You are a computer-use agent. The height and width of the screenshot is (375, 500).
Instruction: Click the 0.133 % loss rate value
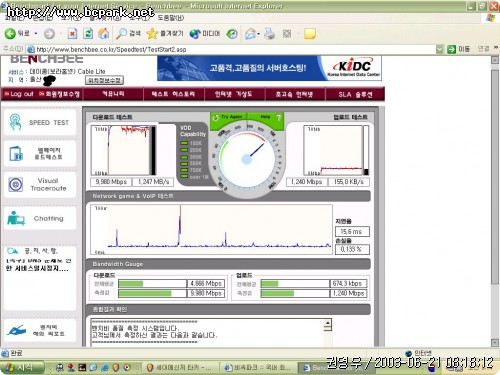[x=352, y=249]
